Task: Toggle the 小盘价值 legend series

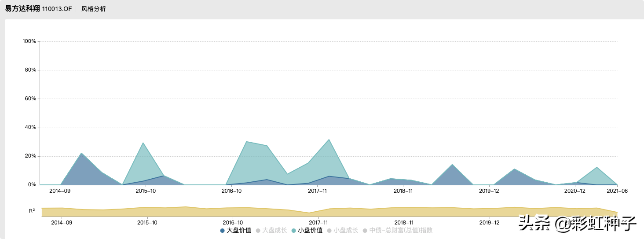Action: click(x=307, y=230)
